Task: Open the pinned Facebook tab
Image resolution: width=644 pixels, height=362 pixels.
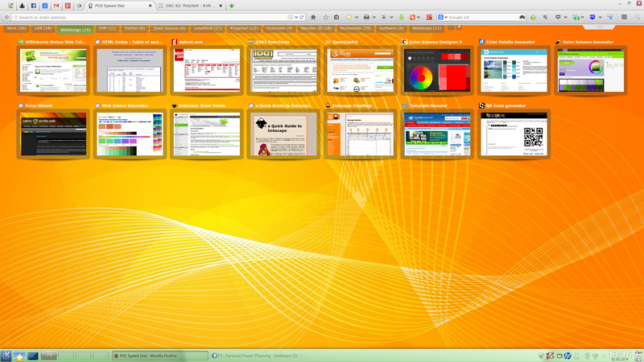Action: pos(34,6)
